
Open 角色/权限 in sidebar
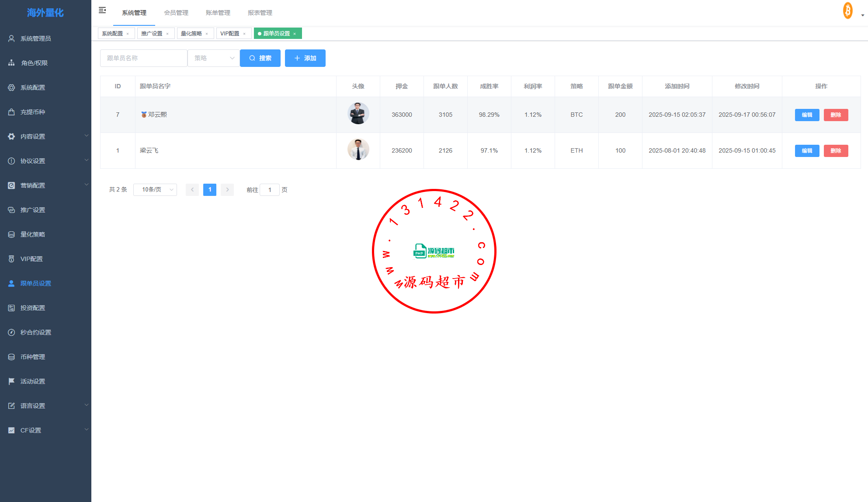pos(34,63)
